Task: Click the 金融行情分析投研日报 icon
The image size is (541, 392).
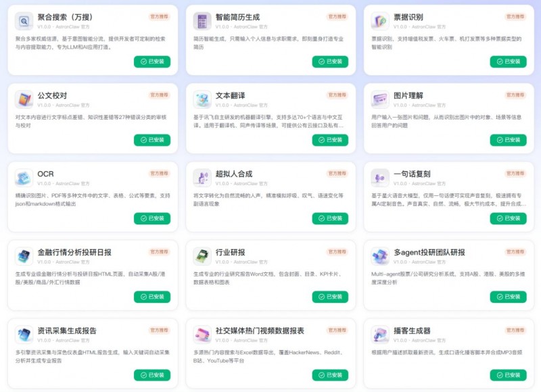Action: [x=24, y=256]
